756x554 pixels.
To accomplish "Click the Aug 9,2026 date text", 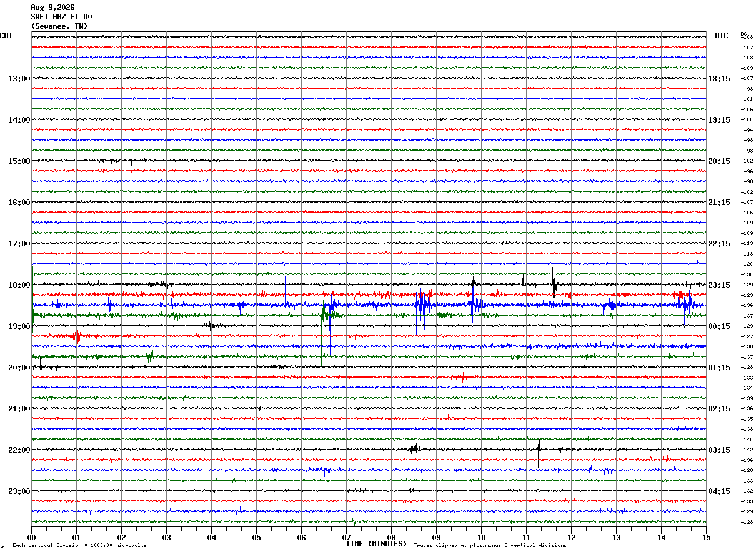I will tap(52, 8).
